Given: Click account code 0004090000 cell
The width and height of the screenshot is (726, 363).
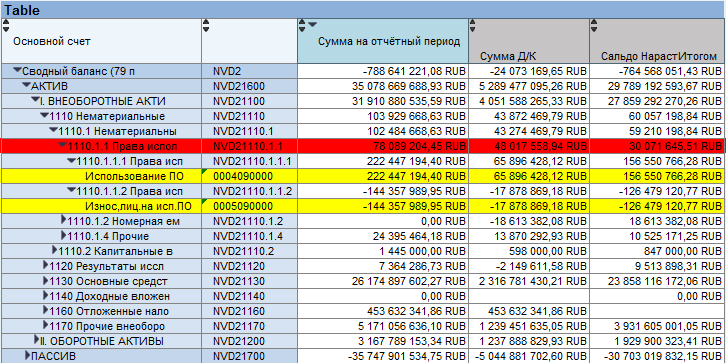Looking at the screenshot, I should pyautogui.click(x=250, y=176).
